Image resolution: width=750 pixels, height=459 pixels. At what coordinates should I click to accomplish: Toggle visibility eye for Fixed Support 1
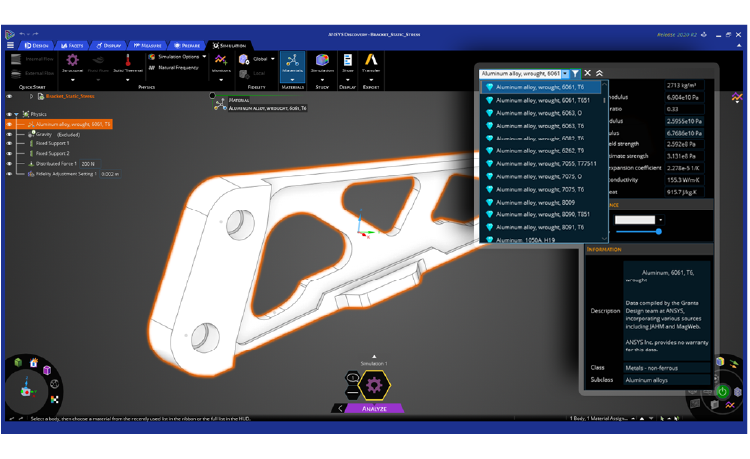9,143
